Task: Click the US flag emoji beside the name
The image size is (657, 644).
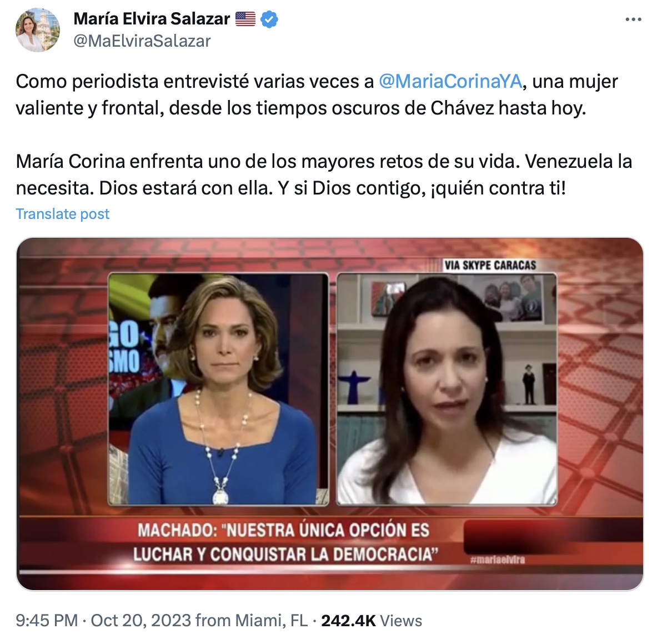Action: 245,19
